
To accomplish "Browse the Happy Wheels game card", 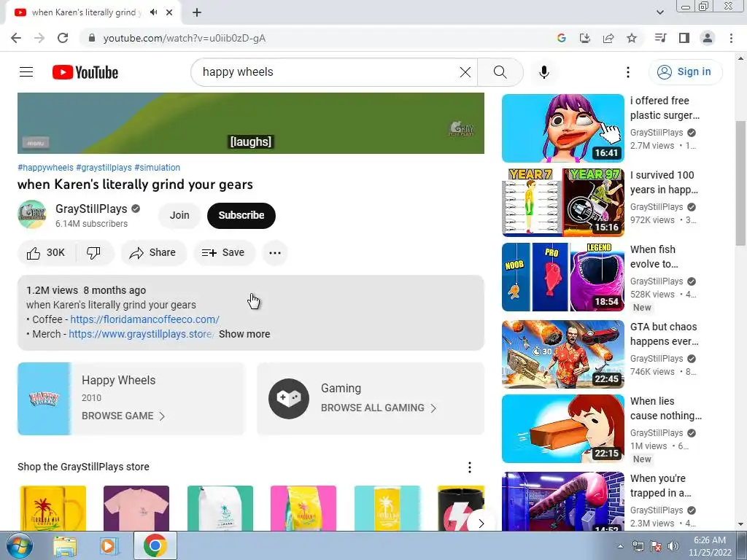I will [x=131, y=399].
